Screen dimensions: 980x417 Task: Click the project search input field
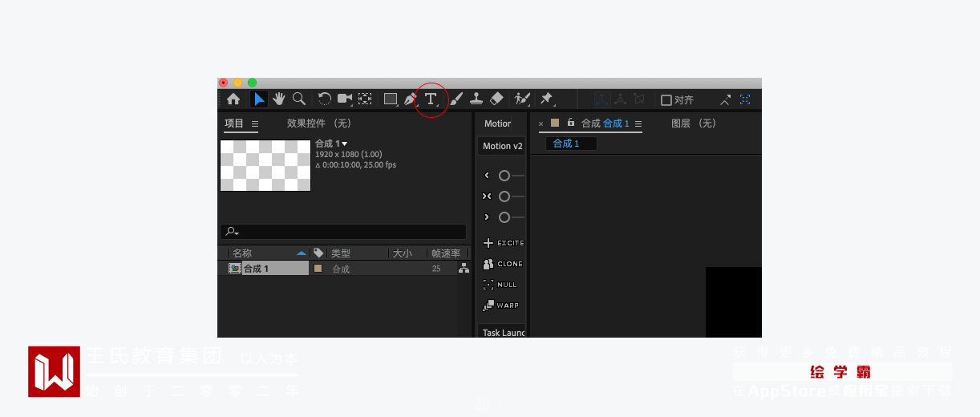[343, 232]
